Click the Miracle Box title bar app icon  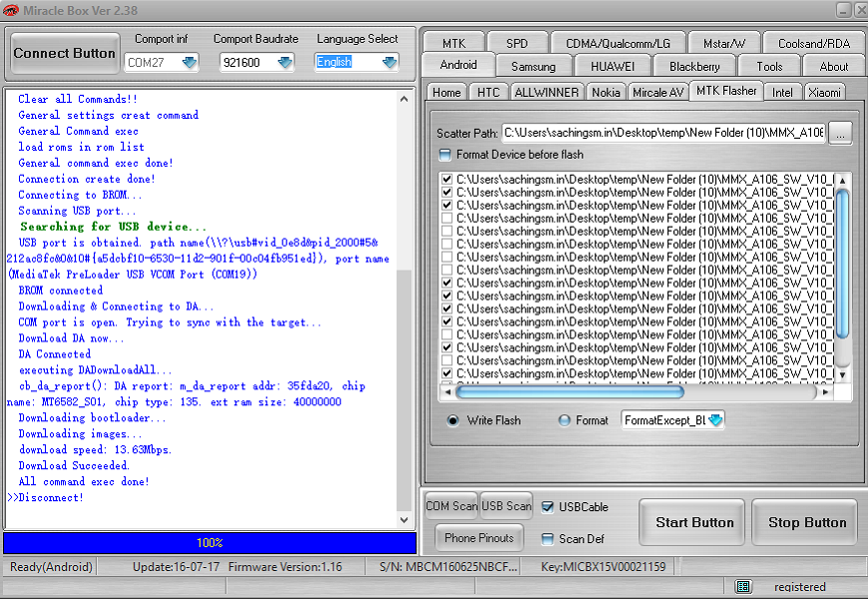pyautogui.click(x=11, y=10)
